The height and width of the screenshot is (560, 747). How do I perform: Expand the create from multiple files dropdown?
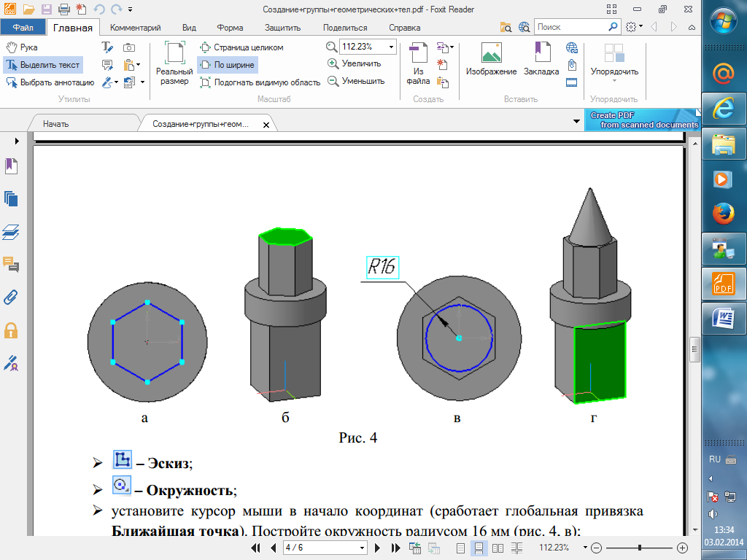pos(452,47)
